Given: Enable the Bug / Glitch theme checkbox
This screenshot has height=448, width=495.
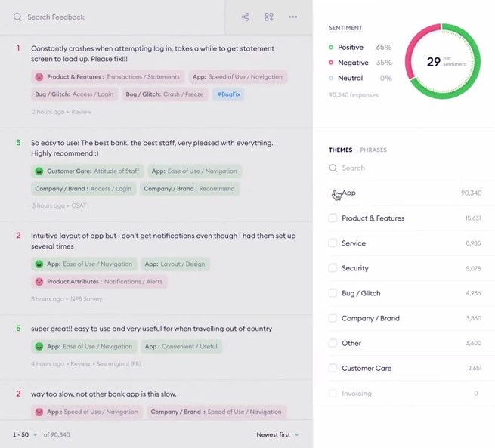Looking at the screenshot, I should pos(333,293).
